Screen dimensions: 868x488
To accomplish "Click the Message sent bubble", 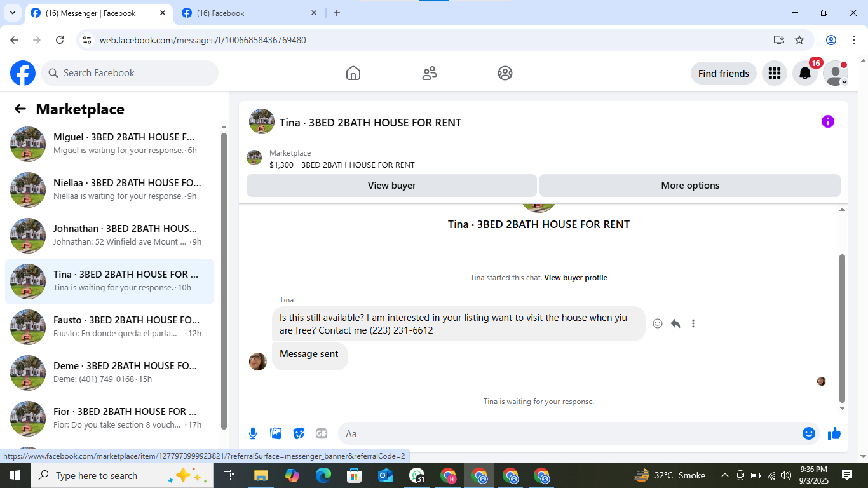I will pos(309,356).
